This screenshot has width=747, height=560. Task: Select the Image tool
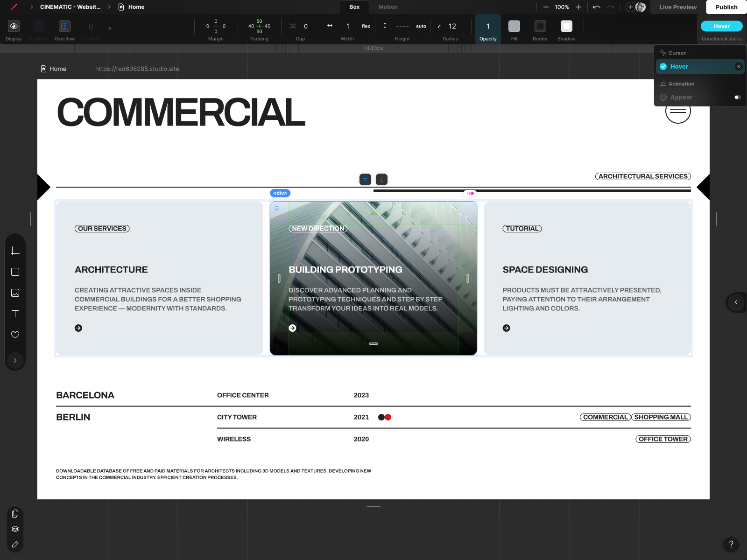click(15, 293)
